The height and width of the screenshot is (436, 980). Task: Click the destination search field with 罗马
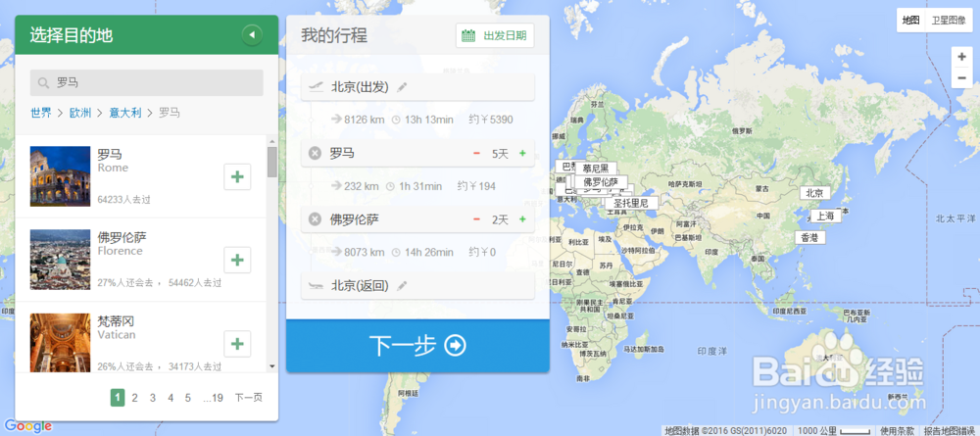(147, 82)
